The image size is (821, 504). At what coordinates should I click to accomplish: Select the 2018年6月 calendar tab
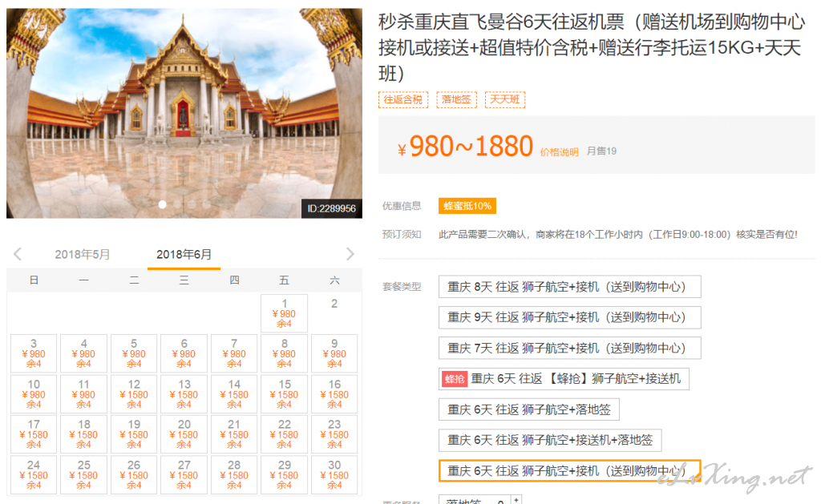[x=184, y=254]
